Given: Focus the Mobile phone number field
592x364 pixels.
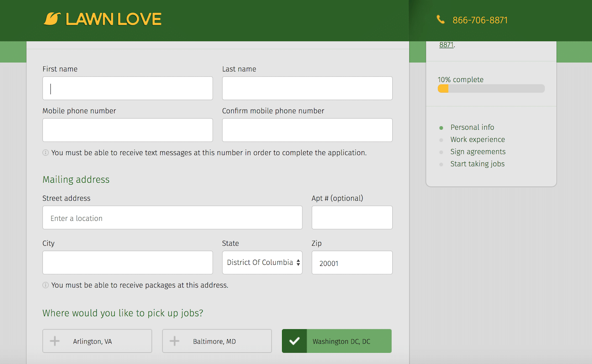Looking at the screenshot, I should tap(128, 130).
